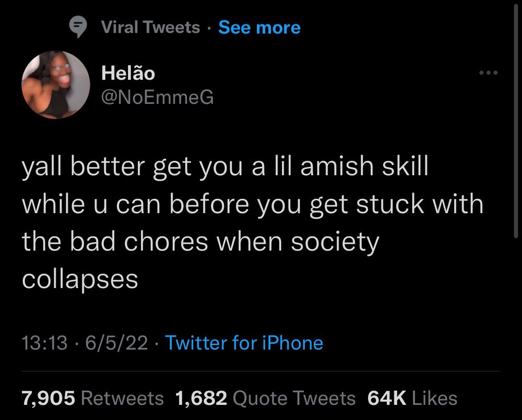
Task: Open Helão's profile picture
Action: point(56,85)
